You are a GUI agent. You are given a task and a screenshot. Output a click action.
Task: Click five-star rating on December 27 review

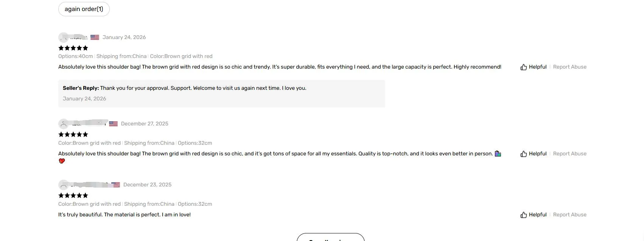(73, 135)
